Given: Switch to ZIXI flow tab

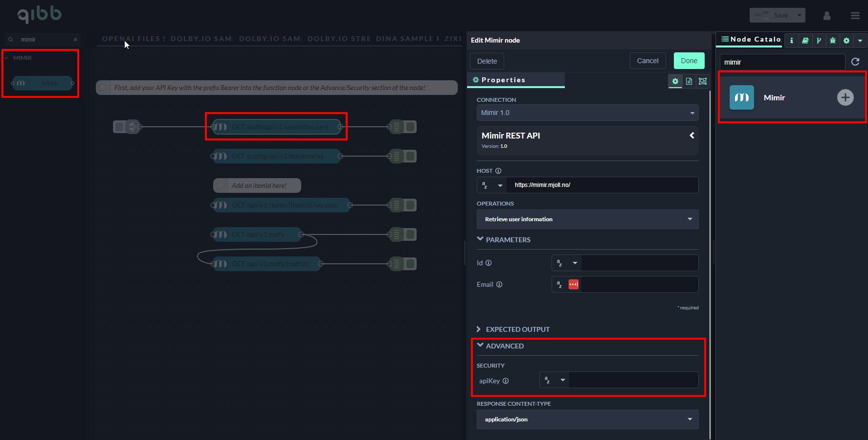Looking at the screenshot, I should (452, 39).
